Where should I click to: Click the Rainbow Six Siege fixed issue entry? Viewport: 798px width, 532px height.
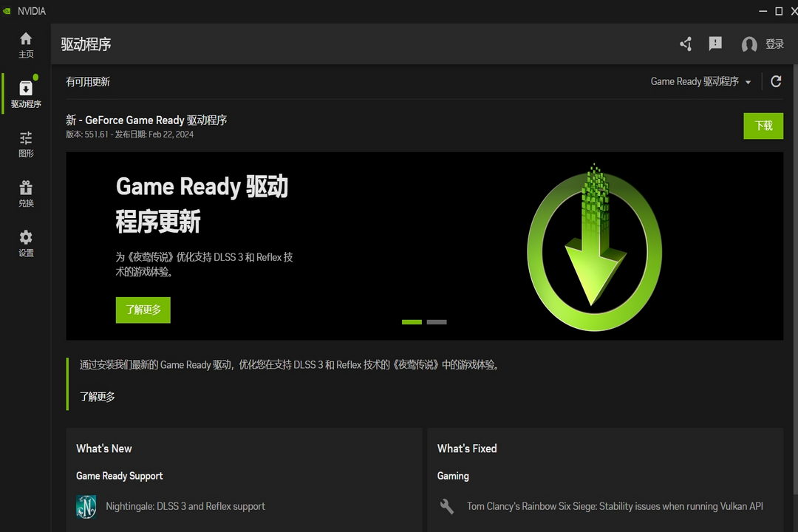coord(614,506)
